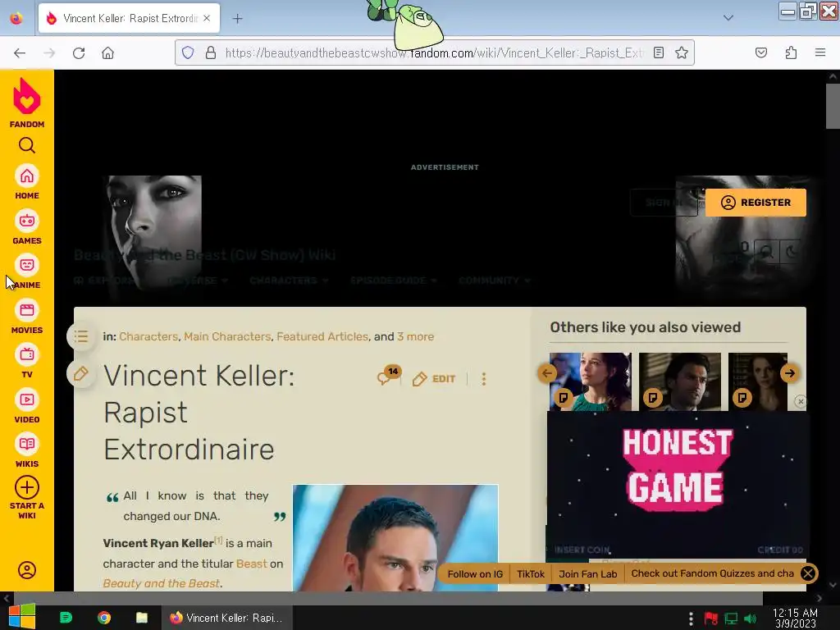Click the TikTok button
840x630 pixels.
[531, 573]
